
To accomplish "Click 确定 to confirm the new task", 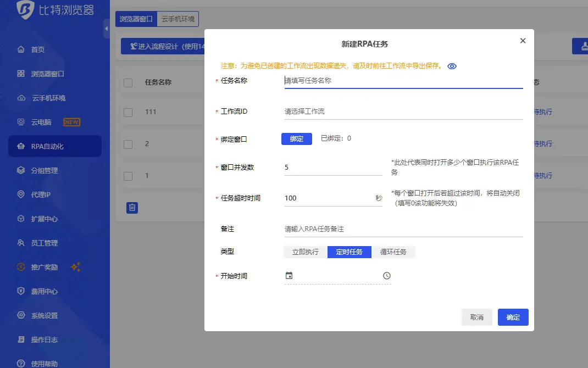I will 513,317.
